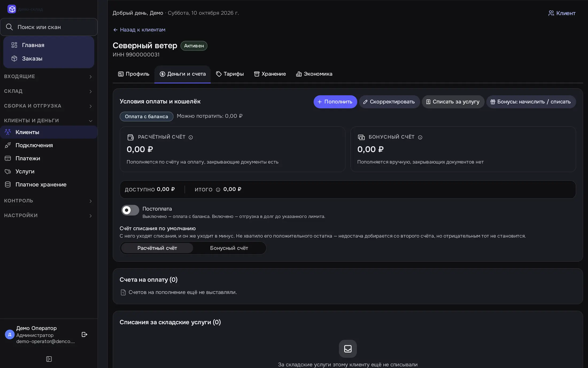The width and height of the screenshot is (588, 368).
Task: Click the info icon next to Бонусный счёт
Action: [420, 137]
